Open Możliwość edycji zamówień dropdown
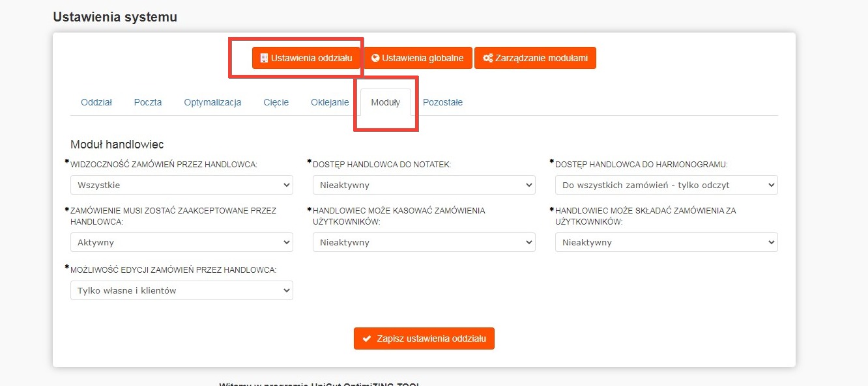The width and height of the screenshot is (868, 386). click(181, 290)
